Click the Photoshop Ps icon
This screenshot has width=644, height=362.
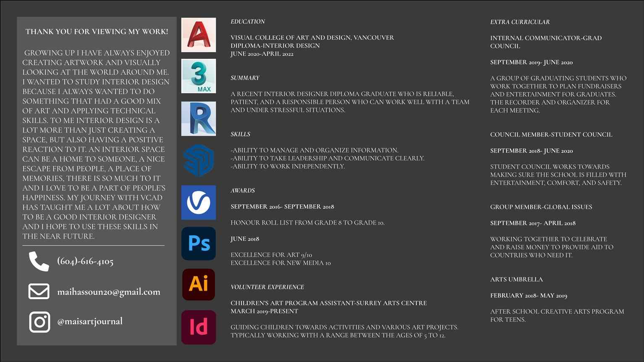pos(199,244)
